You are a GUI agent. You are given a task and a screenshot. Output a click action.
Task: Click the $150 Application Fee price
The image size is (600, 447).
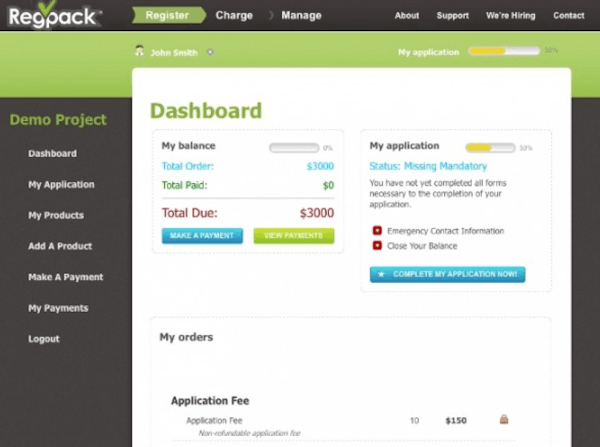[456, 421]
